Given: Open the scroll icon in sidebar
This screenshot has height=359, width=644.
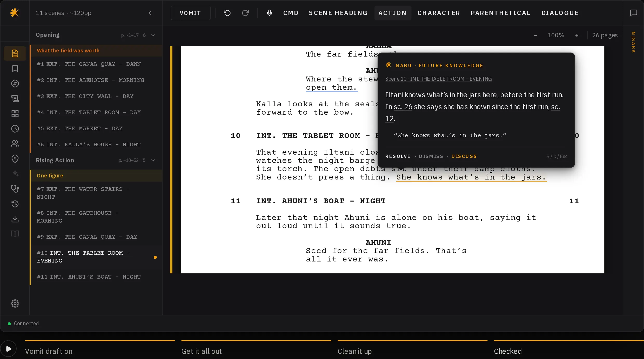Looking at the screenshot, I should (15, 99).
